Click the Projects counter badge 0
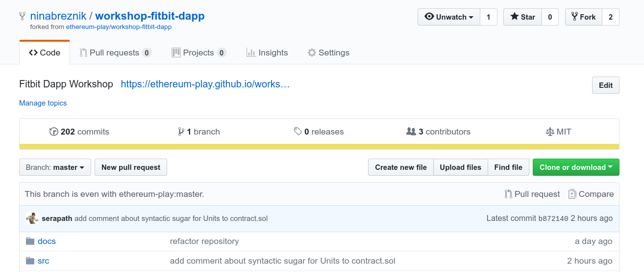 point(222,53)
